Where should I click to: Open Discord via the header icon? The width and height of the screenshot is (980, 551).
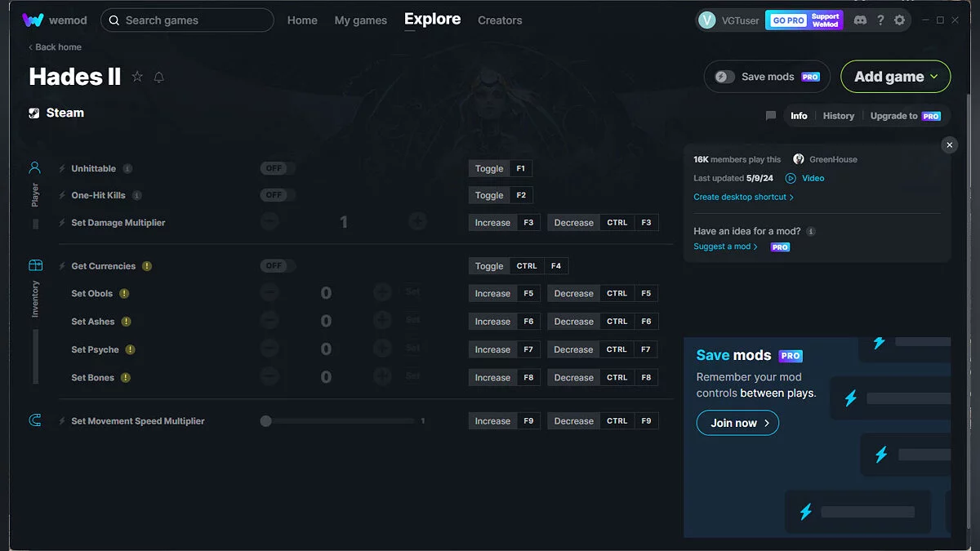click(x=860, y=20)
